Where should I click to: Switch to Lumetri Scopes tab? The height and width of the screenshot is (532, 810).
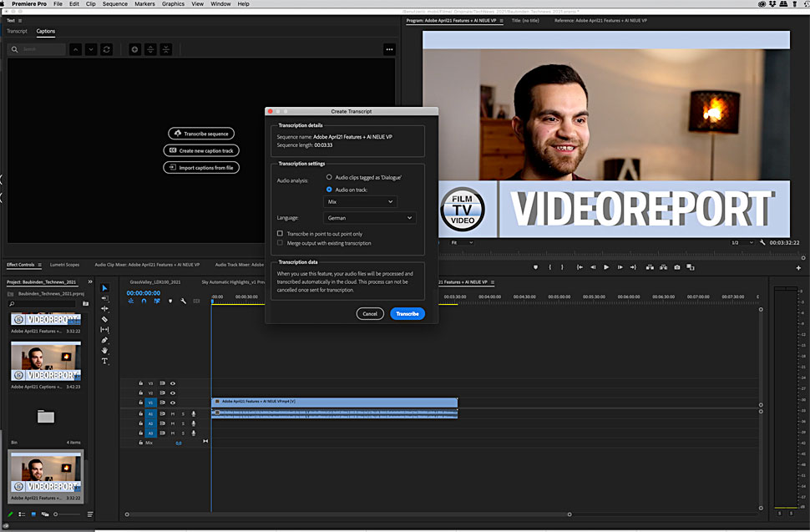(64, 265)
